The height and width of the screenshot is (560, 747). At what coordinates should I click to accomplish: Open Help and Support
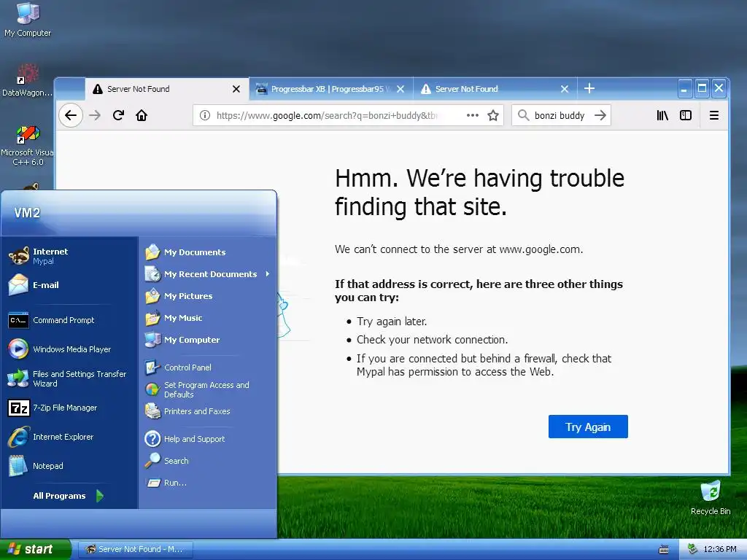[x=208, y=438]
